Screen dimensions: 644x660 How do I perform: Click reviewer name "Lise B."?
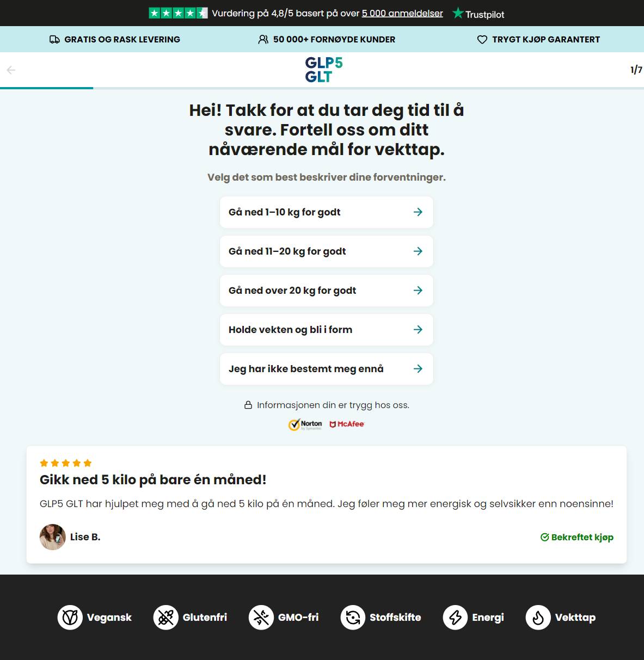(x=85, y=537)
